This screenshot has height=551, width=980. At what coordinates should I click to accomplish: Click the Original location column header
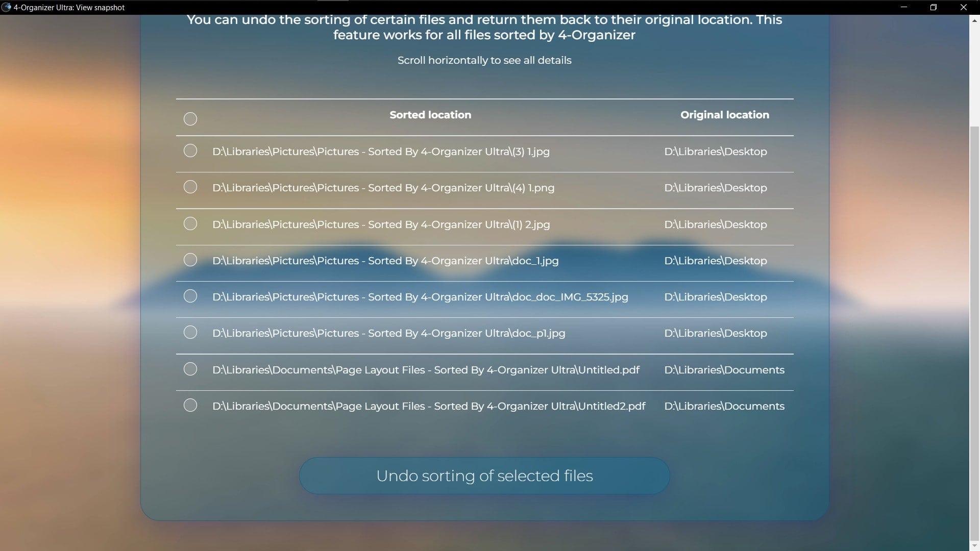[724, 115]
